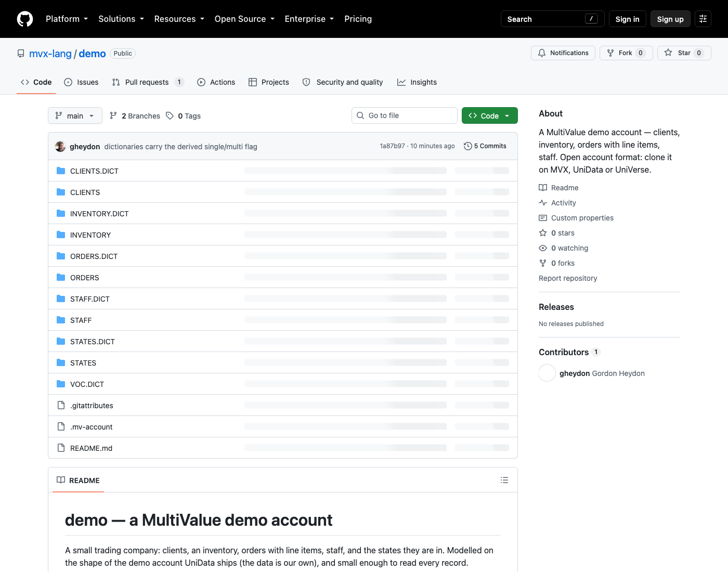Open gheydon Gordon Heydon contributor link
Screen dimensions: 728x572
tap(602, 373)
